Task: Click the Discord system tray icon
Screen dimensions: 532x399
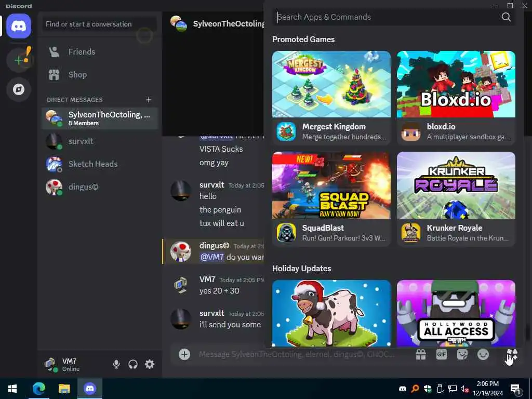Action: pos(403,389)
